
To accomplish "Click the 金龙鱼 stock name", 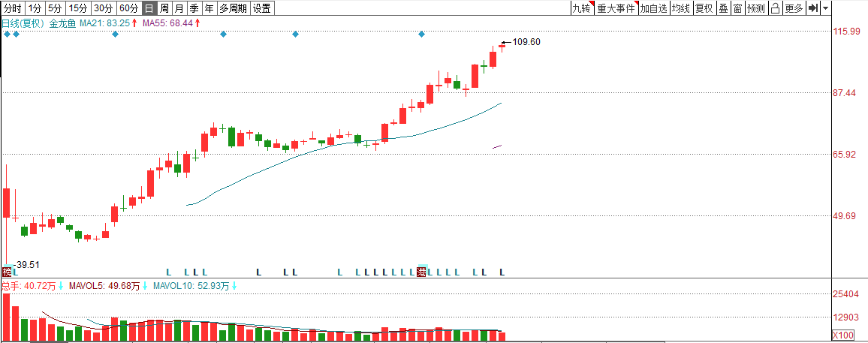I will [62, 23].
